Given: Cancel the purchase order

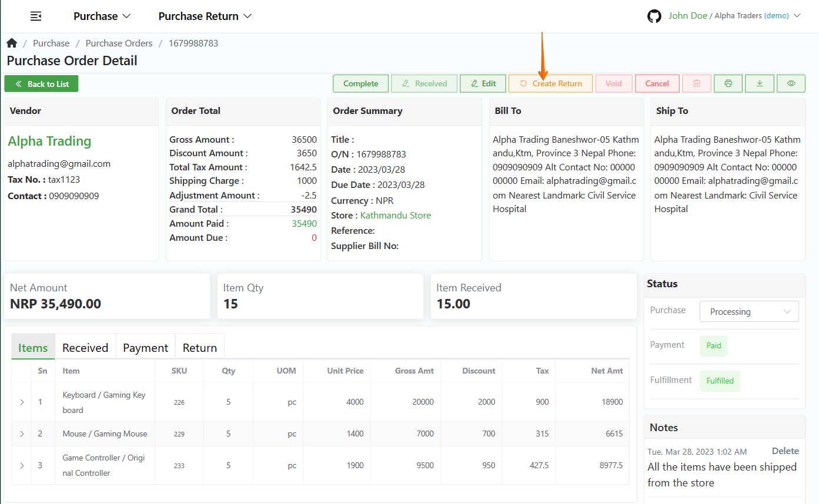Looking at the screenshot, I should (657, 83).
